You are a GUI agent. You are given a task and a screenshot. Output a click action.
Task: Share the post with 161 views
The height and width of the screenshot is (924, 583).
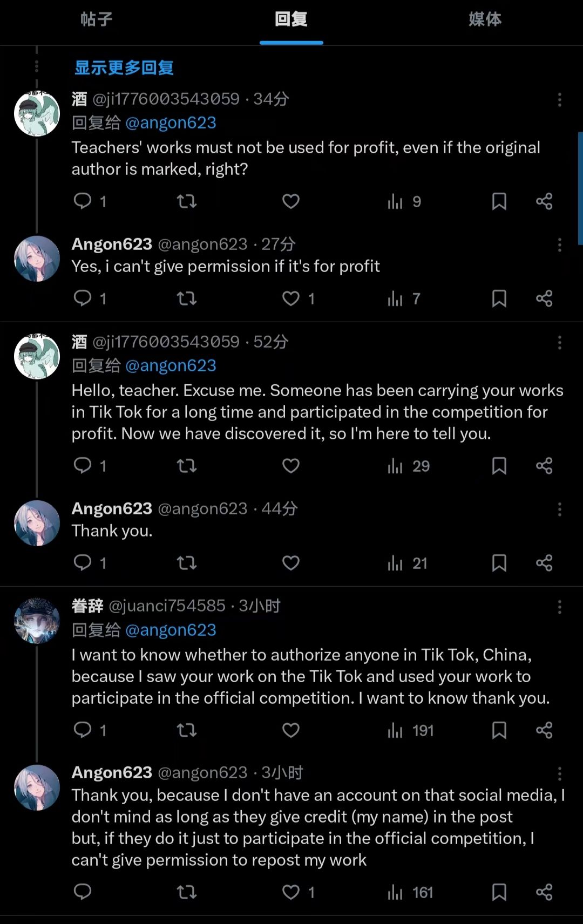544,892
